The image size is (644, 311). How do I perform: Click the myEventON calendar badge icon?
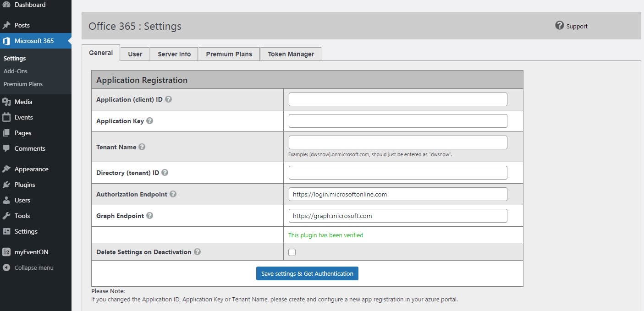[6, 252]
